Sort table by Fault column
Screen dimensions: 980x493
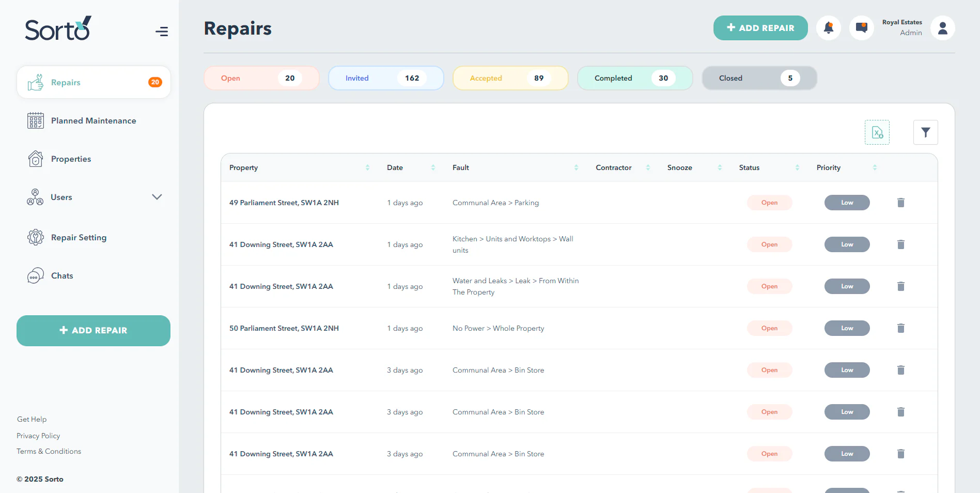(576, 167)
